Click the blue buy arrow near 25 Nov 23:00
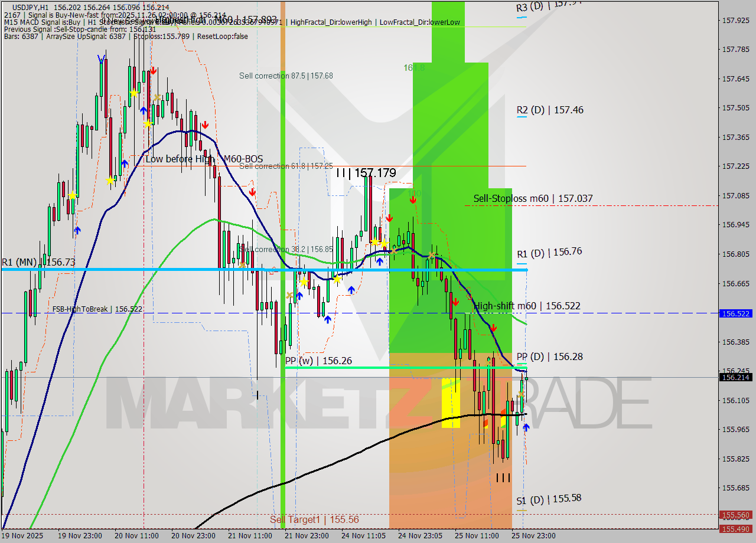The height and width of the screenshot is (543, 756). [x=526, y=427]
